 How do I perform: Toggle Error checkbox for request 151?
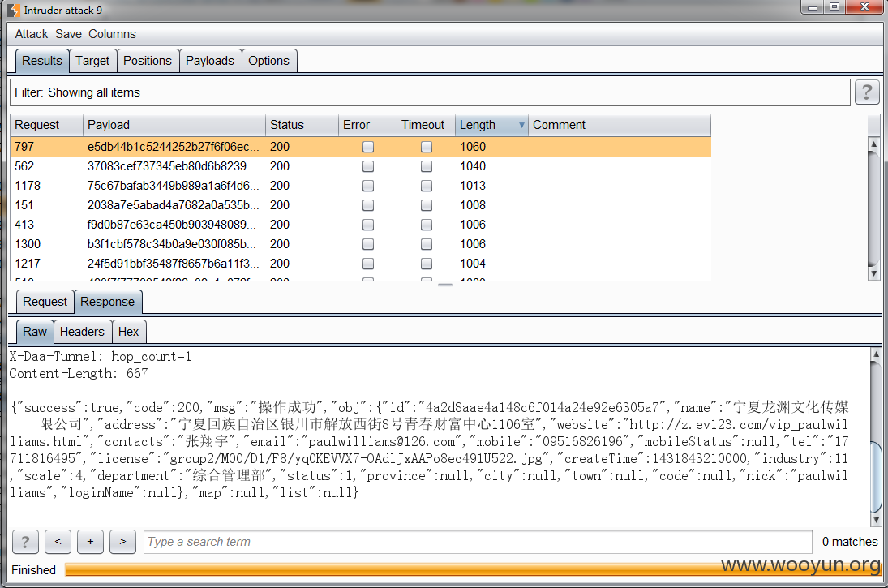tap(368, 205)
